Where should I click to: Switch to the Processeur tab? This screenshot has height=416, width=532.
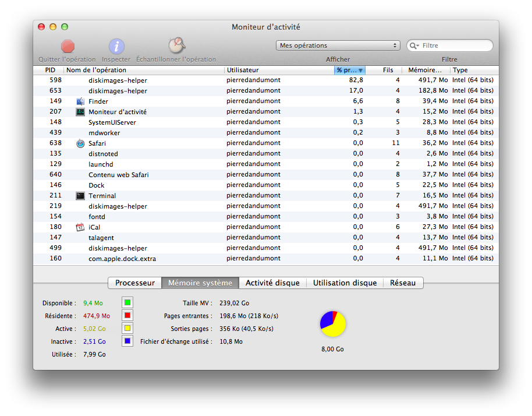134,283
